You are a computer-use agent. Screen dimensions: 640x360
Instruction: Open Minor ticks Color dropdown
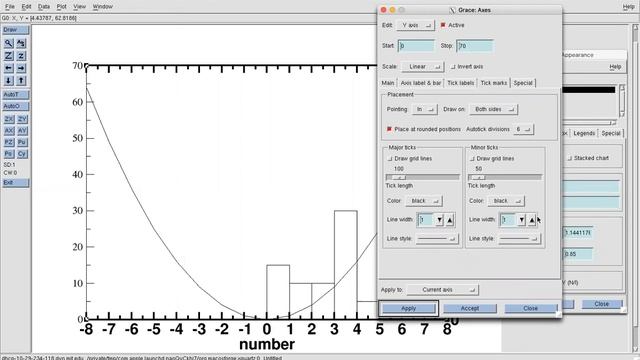click(506, 201)
